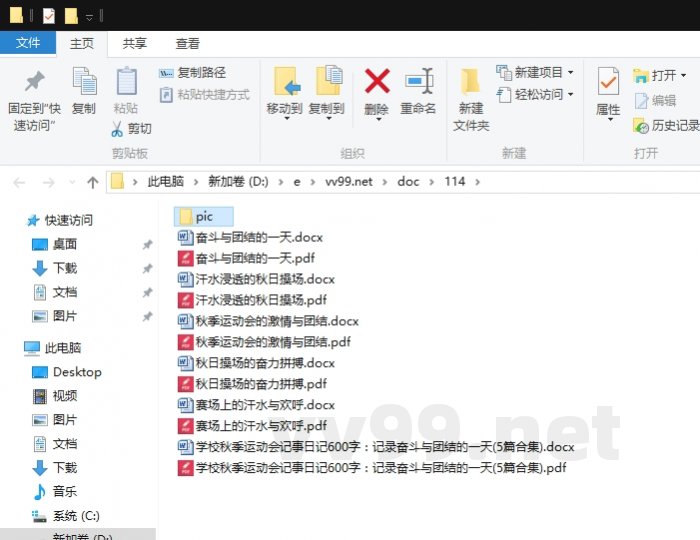Open Move to (移动到) menu

pos(284,94)
